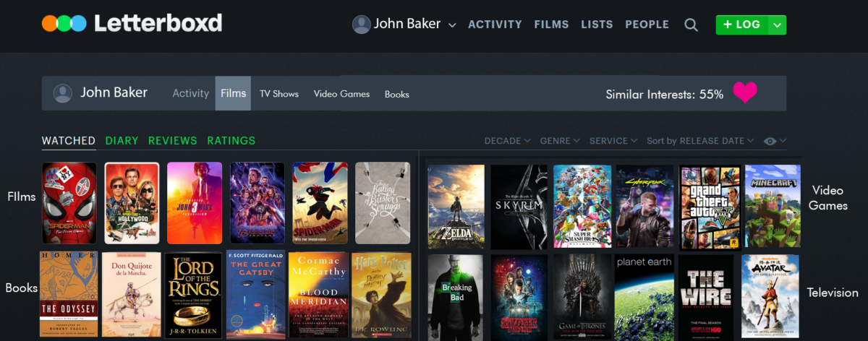Click the Letterboxd three-dot logo

click(x=64, y=23)
